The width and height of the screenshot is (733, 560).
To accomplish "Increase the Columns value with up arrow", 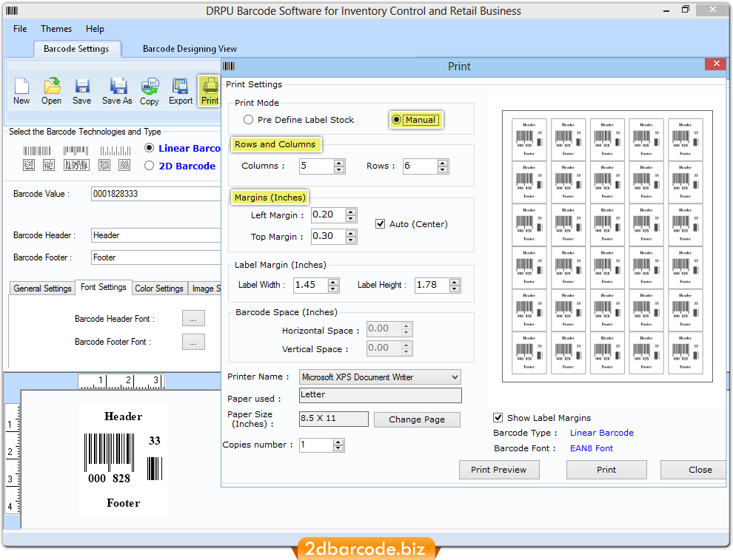I will (x=339, y=163).
